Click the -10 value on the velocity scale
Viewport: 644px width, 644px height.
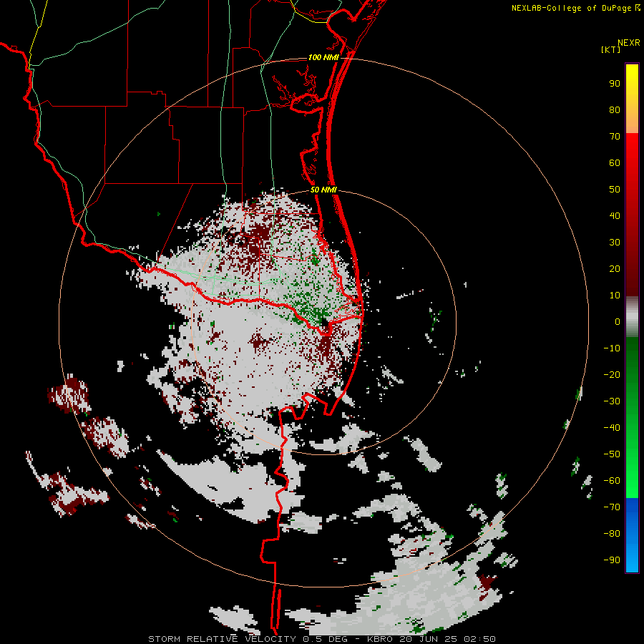tap(612, 348)
